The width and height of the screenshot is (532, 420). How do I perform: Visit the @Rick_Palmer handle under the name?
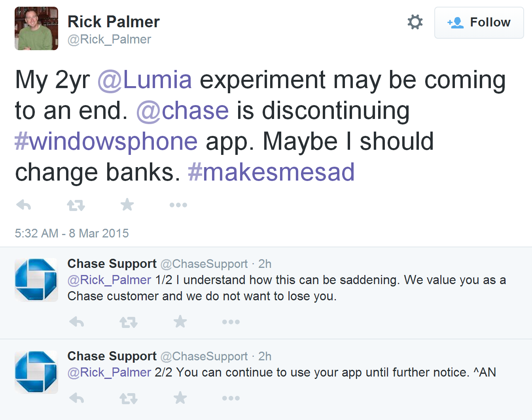[x=109, y=40]
